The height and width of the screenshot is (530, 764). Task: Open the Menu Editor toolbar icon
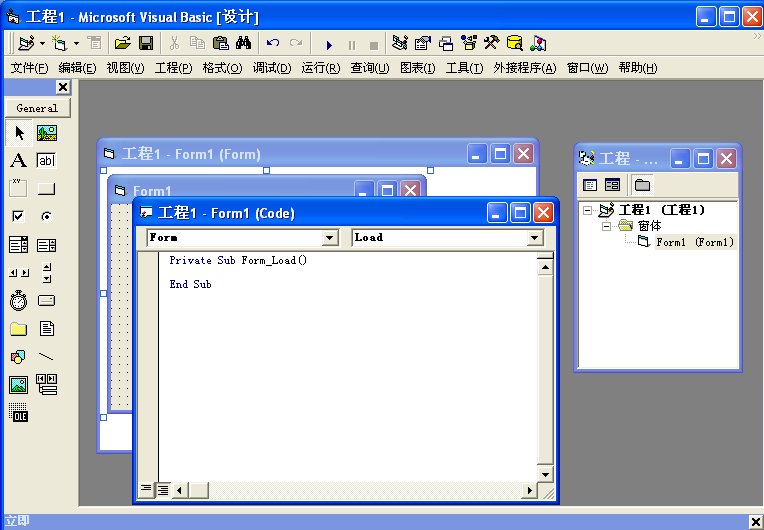click(94, 43)
